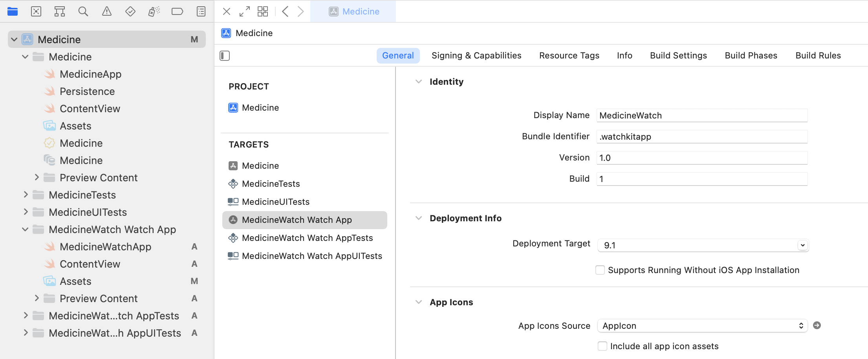
Task: Expand the MedicineTests folder
Action: [x=26, y=195]
